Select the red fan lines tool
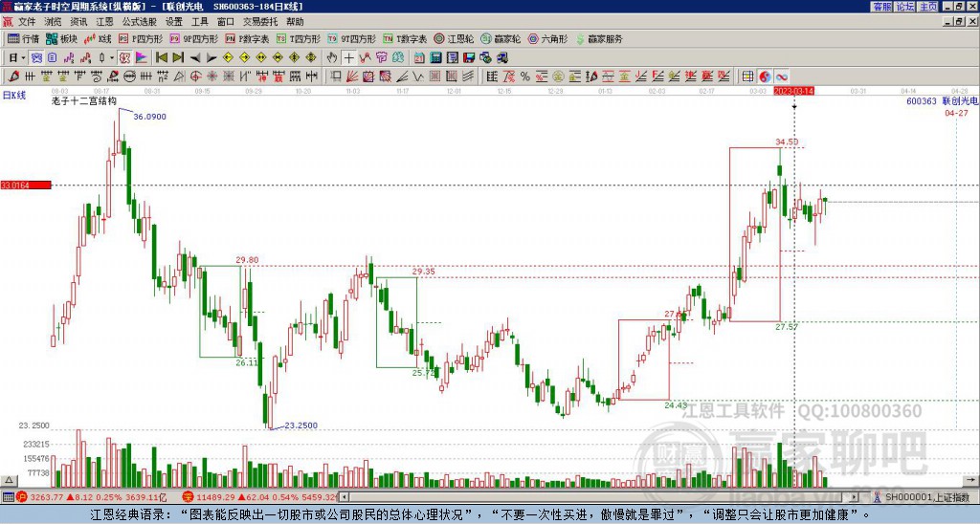Image resolution: width=980 pixels, height=524 pixels. point(351,76)
